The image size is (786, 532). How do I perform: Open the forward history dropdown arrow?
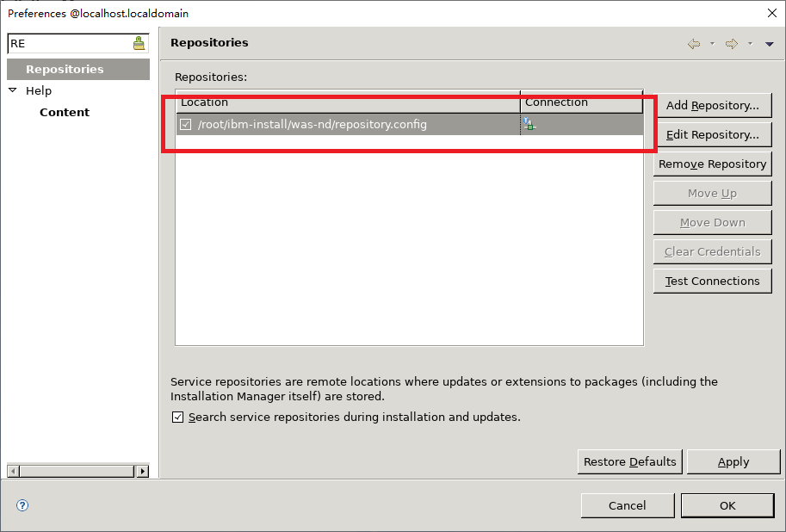750,44
